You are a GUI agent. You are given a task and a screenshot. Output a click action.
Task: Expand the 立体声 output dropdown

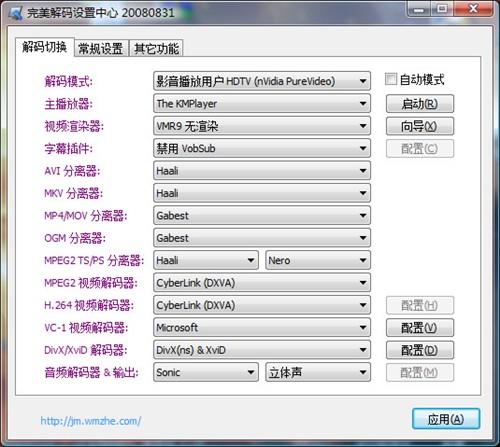point(318,372)
